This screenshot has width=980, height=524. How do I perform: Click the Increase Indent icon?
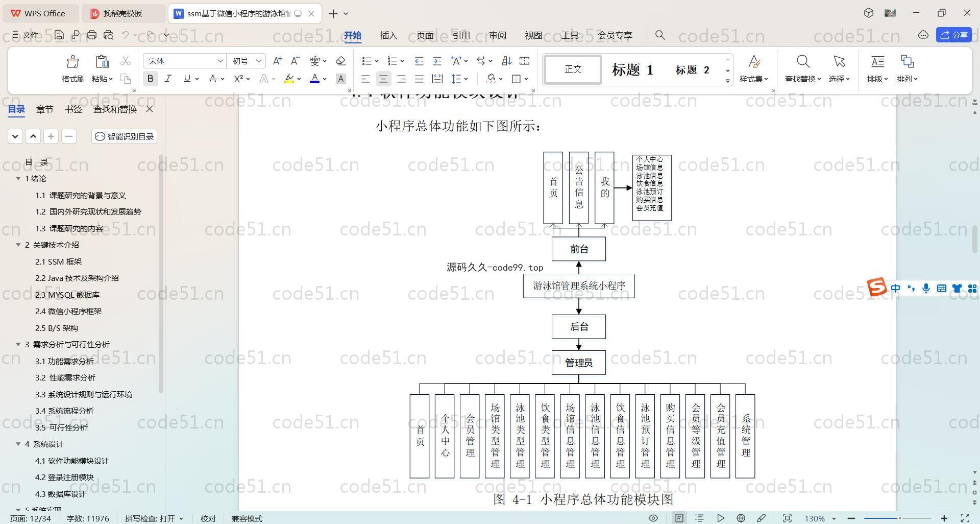pyautogui.click(x=437, y=61)
